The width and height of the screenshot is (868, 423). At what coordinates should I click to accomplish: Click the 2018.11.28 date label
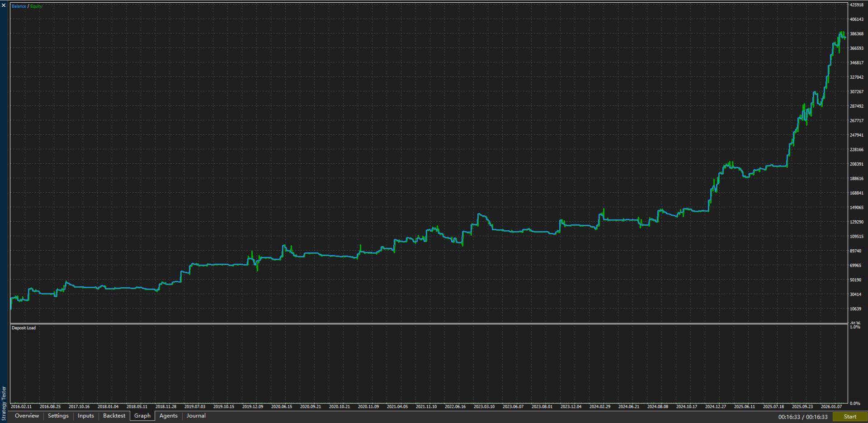click(x=166, y=407)
